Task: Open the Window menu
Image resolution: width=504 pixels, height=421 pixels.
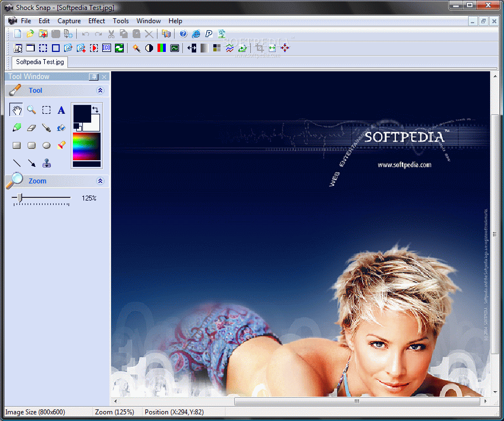Action: pos(149,21)
